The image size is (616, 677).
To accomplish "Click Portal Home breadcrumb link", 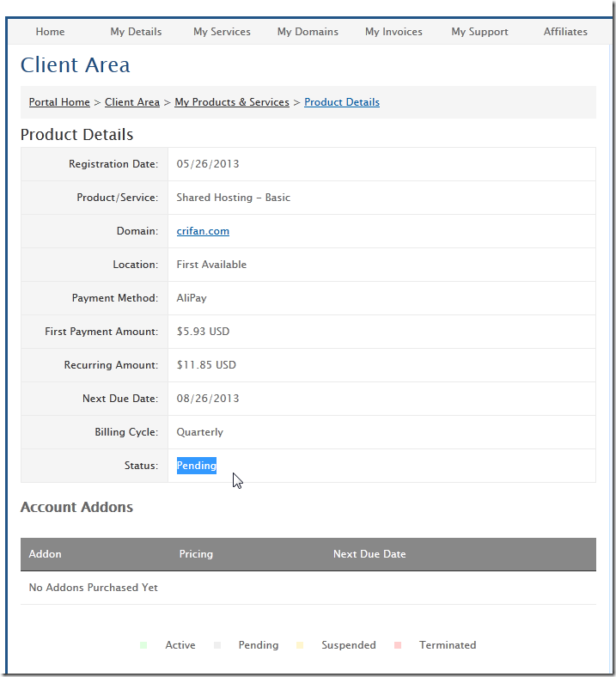I will [59, 102].
